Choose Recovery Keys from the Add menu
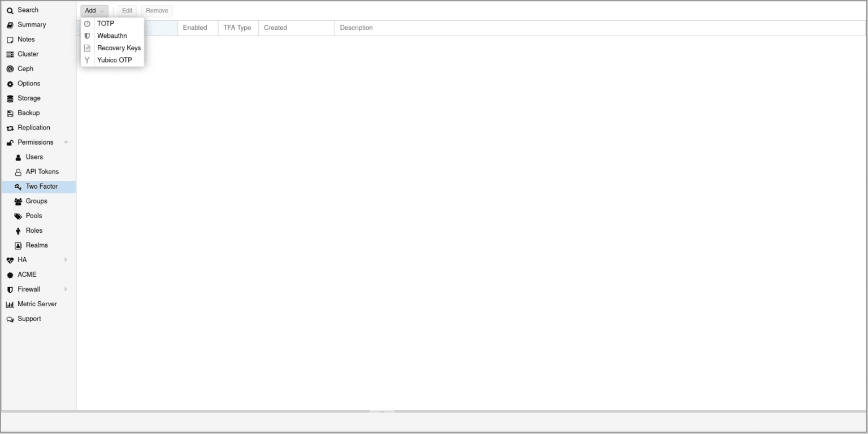 point(112,48)
